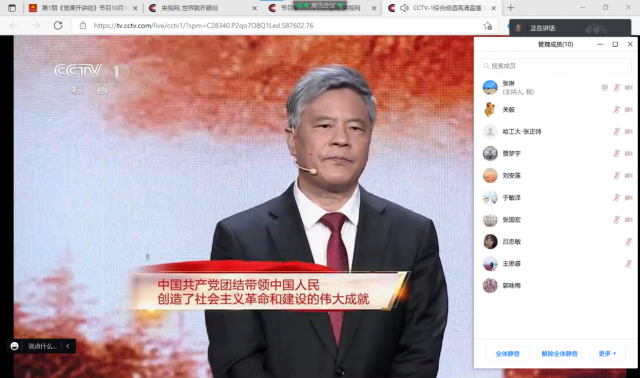The image size is (640, 378).
Task: Click 全体静音 button to mute everyone
Action: click(507, 354)
